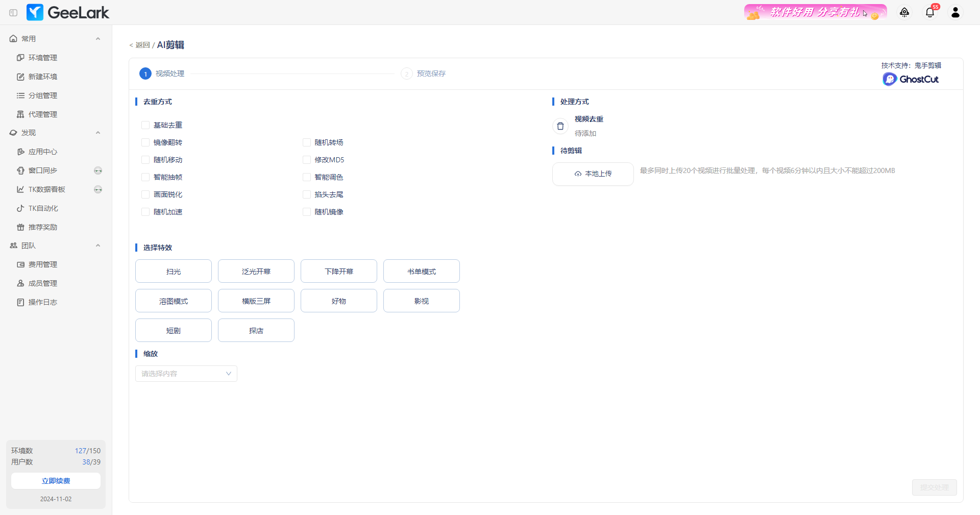This screenshot has height=515, width=980.
Task: Click the notification bell icon
Action: click(929, 13)
